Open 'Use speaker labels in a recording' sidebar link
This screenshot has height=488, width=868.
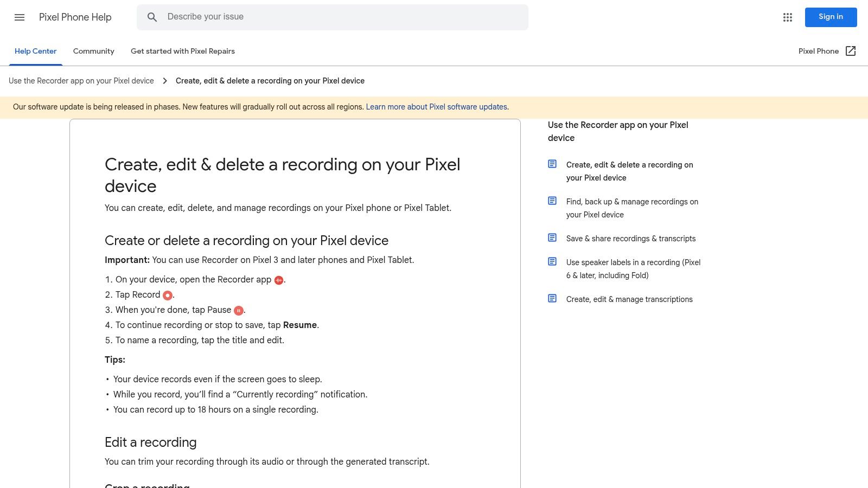[633, 269]
